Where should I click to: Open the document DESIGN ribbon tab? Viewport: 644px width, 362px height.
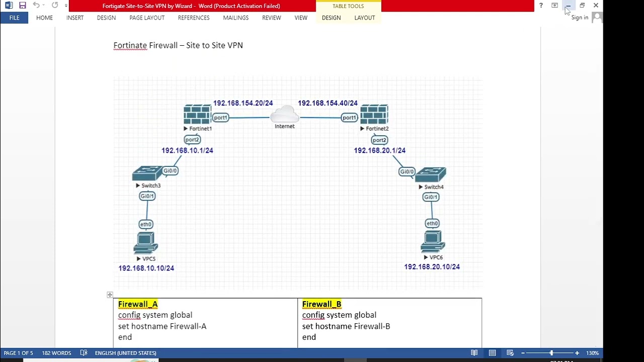pyautogui.click(x=106, y=18)
